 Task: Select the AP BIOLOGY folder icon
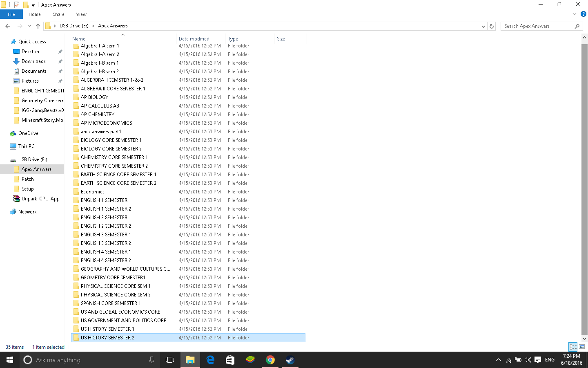click(76, 97)
